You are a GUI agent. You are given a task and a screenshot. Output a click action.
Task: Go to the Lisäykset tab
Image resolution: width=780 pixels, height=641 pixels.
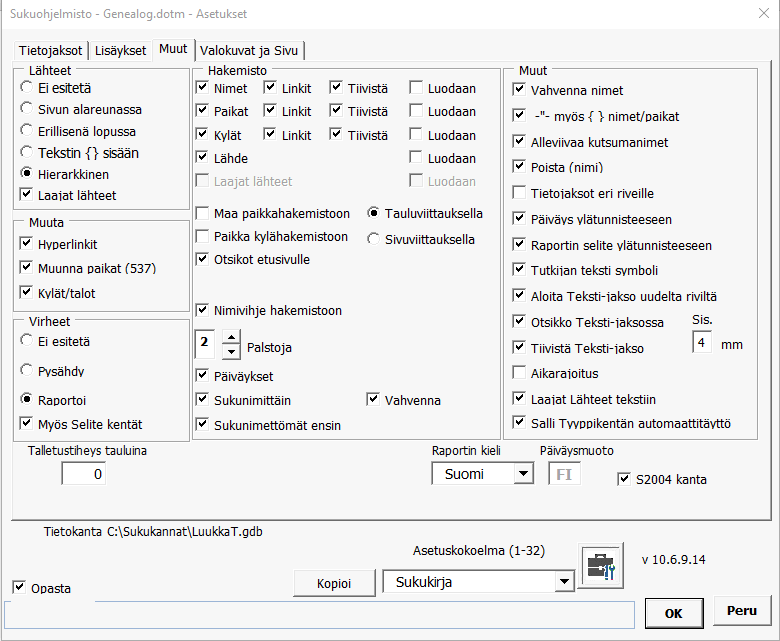[121, 50]
